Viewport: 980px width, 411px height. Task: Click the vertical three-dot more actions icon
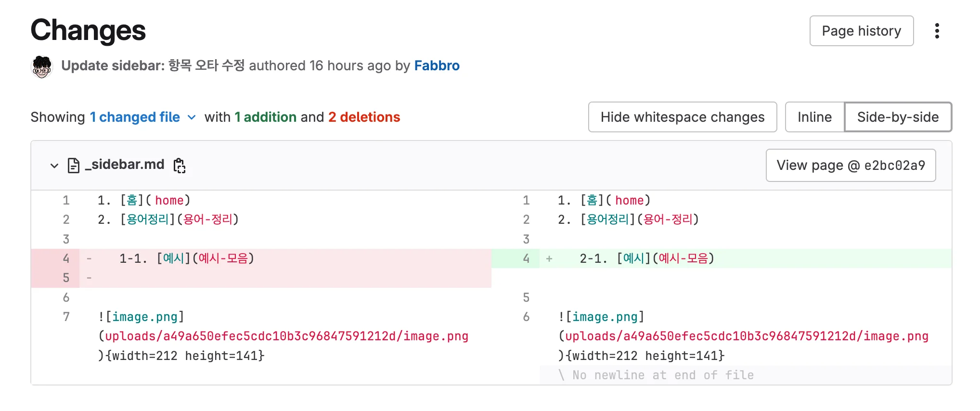[936, 31]
